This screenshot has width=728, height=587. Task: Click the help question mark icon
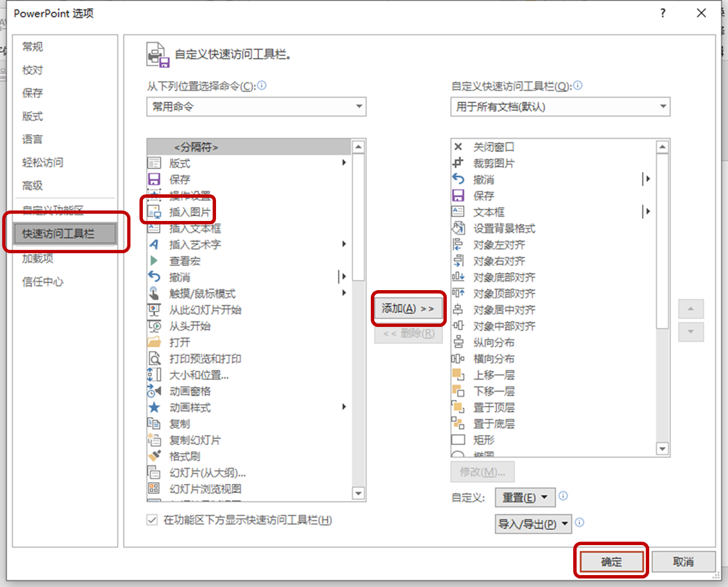tap(663, 13)
